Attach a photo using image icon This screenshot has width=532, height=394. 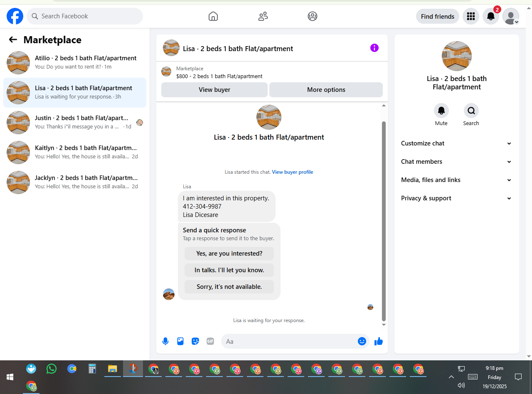tap(180, 341)
